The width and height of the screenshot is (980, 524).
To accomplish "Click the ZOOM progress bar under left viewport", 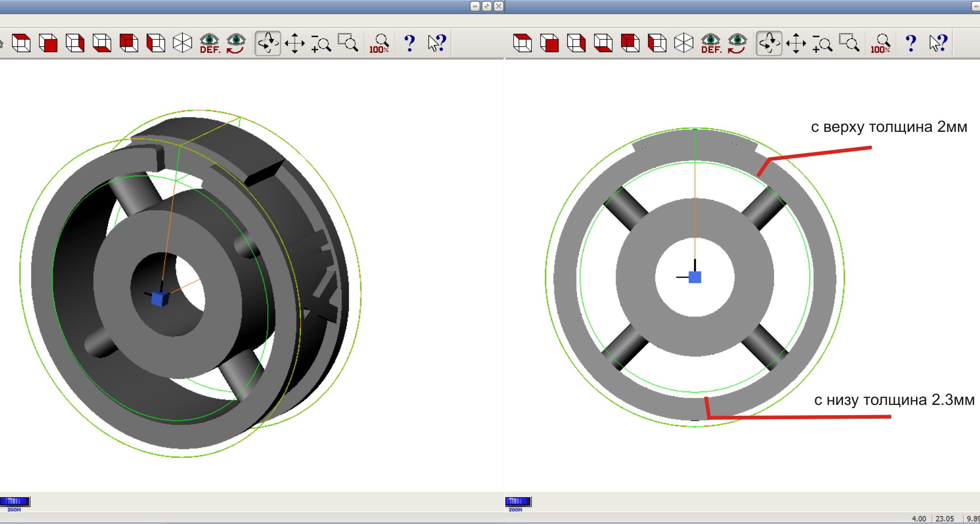I will click(x=15, y=502).
